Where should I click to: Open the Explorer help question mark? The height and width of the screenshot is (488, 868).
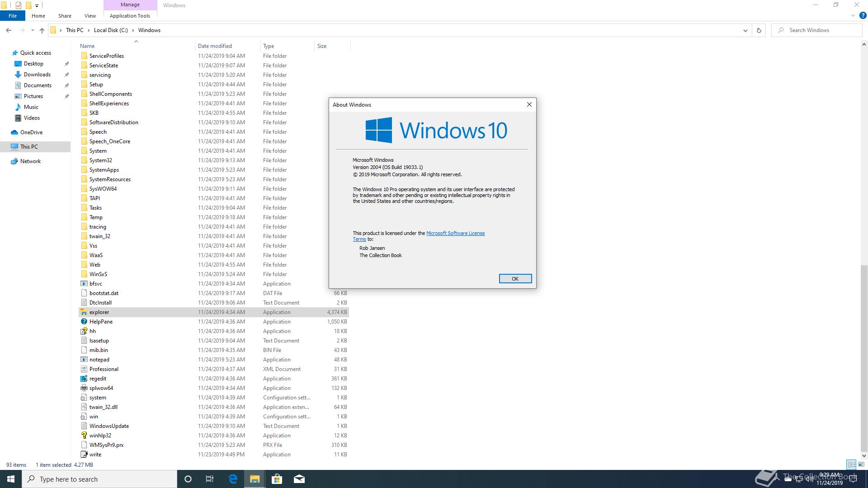pyautogui.click(x=863, y=16)
